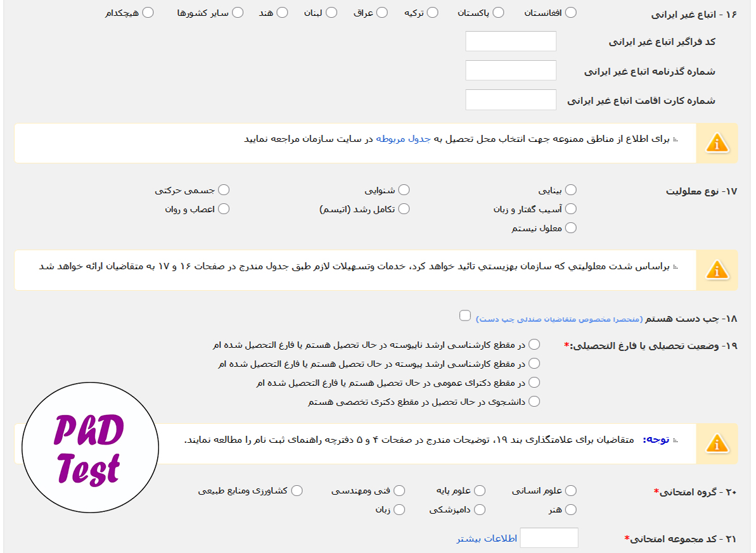Click warning icon beside توجه notice
756x553 pixels.
coord(717,443)
